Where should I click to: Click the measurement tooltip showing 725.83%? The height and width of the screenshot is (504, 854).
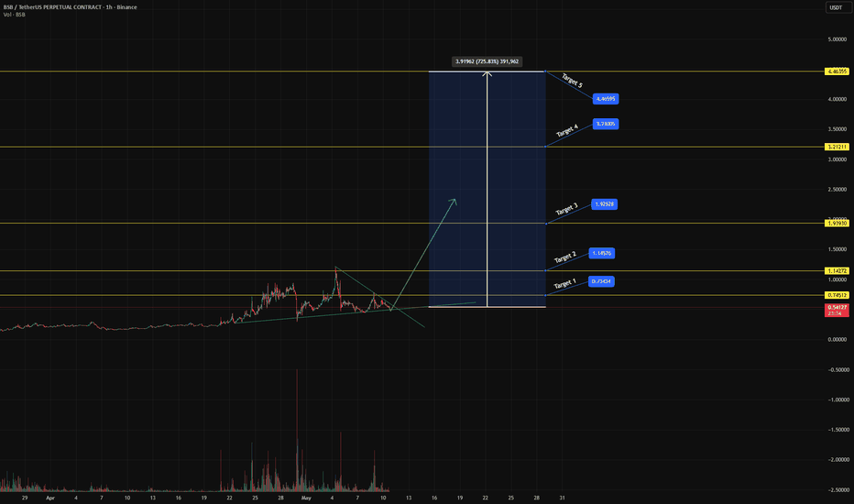pyautogui.click(x=487, y=61)
